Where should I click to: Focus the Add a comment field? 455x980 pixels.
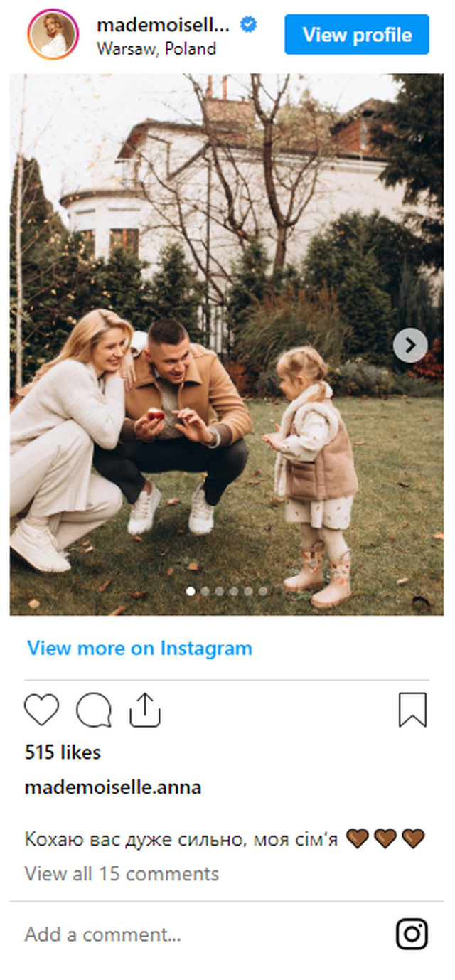tap(206, 934)
